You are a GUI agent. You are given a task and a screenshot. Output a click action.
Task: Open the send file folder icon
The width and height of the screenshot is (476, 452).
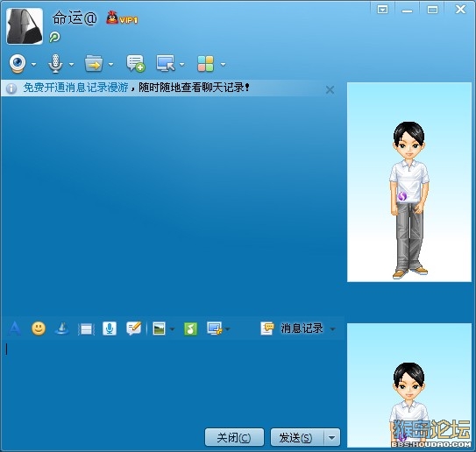pyautogui.click(x=94, y=64)
